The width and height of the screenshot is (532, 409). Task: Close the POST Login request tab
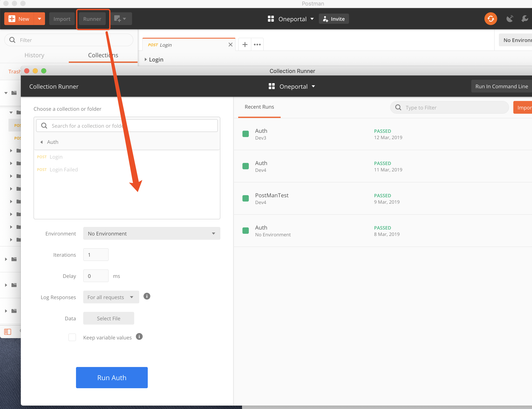click(230, 45)
